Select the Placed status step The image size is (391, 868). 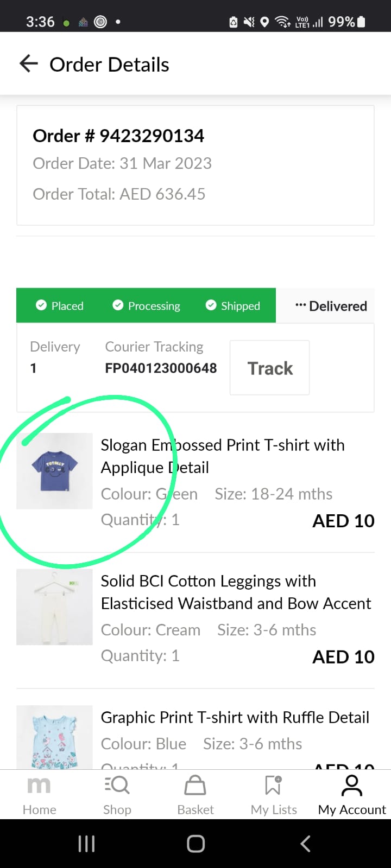click(x=60, y=306)
